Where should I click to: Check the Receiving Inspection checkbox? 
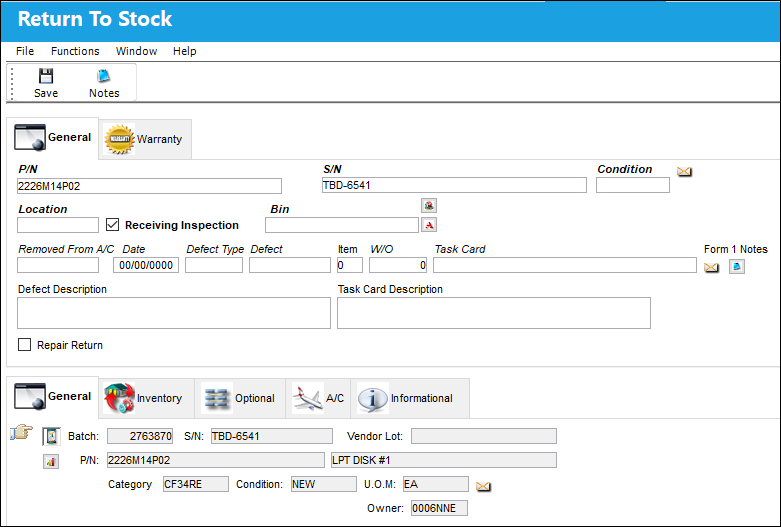click(113, 225)
